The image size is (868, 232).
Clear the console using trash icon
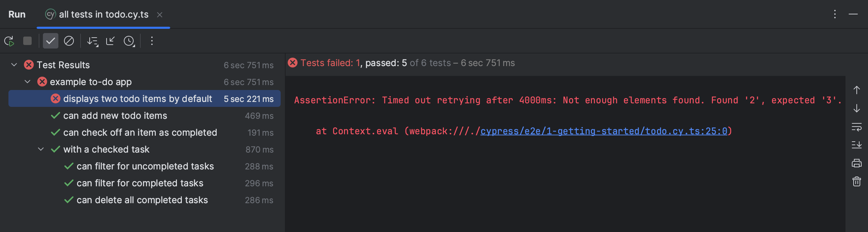pyautogui.click(x=857, y=181)
